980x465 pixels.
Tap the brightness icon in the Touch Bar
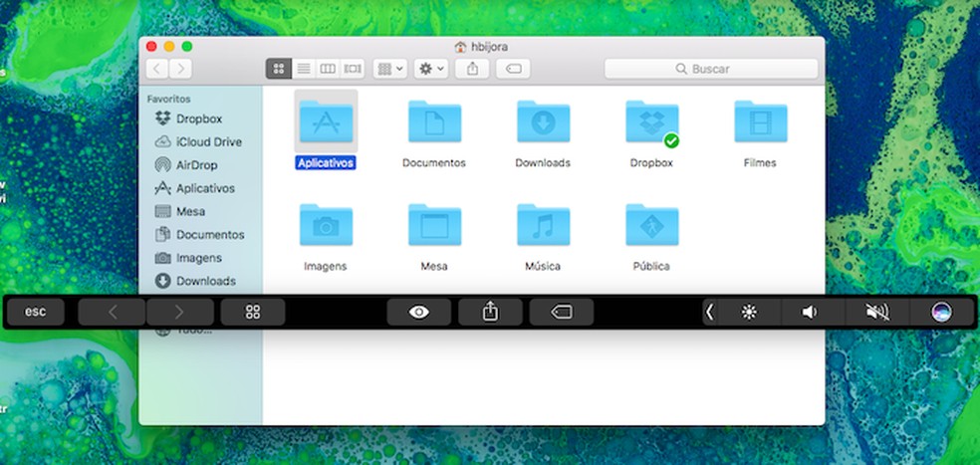coord(749,312)
